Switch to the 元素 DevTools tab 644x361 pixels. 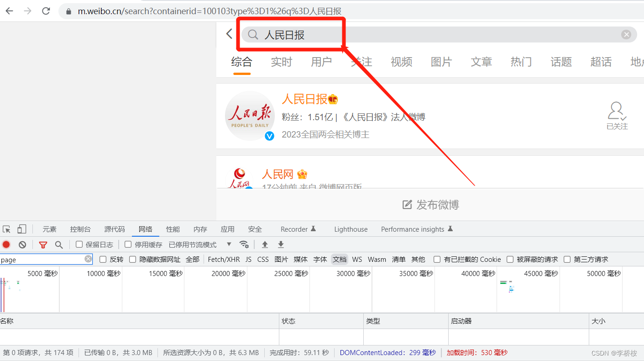pos(50,229)
